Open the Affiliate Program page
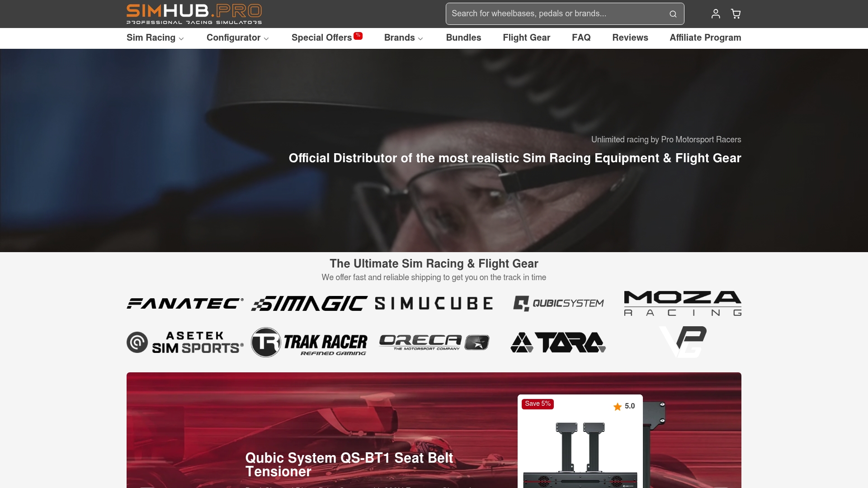Screen dimensions: 868x488 click(705, 38)
